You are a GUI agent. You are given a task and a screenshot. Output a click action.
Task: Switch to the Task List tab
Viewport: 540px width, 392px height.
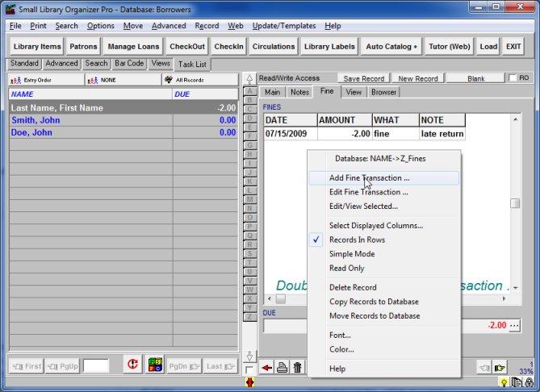(x=192, y=65)
